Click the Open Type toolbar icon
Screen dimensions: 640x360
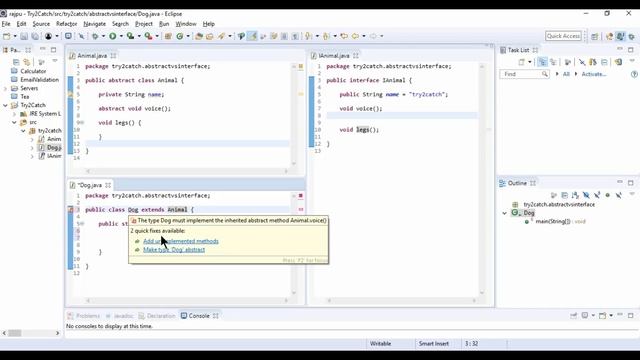pos(199,36)
